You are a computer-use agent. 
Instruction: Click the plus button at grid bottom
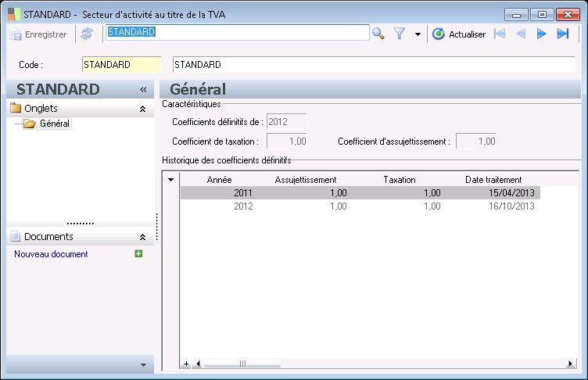[x=186, y=364]
